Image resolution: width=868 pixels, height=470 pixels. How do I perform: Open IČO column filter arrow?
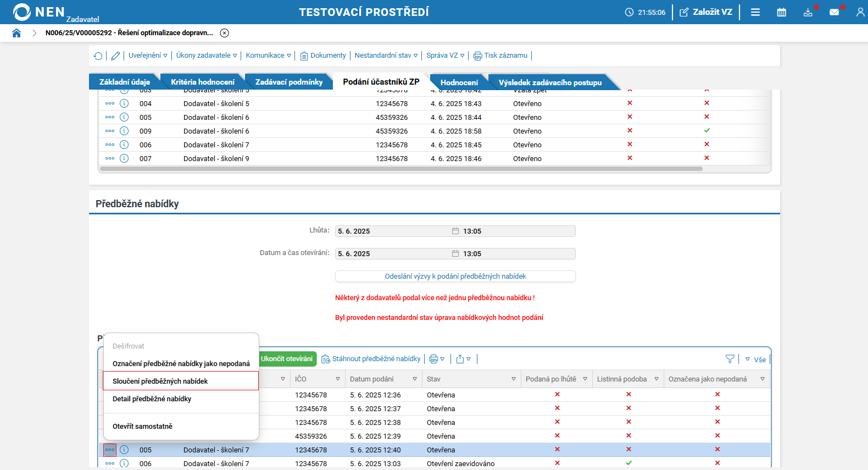click(x=338, y=379)
